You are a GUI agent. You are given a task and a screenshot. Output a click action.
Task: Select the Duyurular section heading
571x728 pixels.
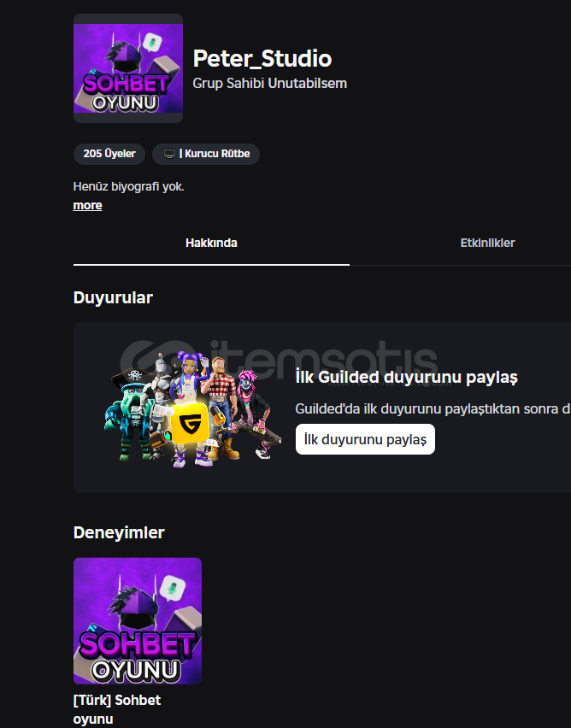click(113, 297)
